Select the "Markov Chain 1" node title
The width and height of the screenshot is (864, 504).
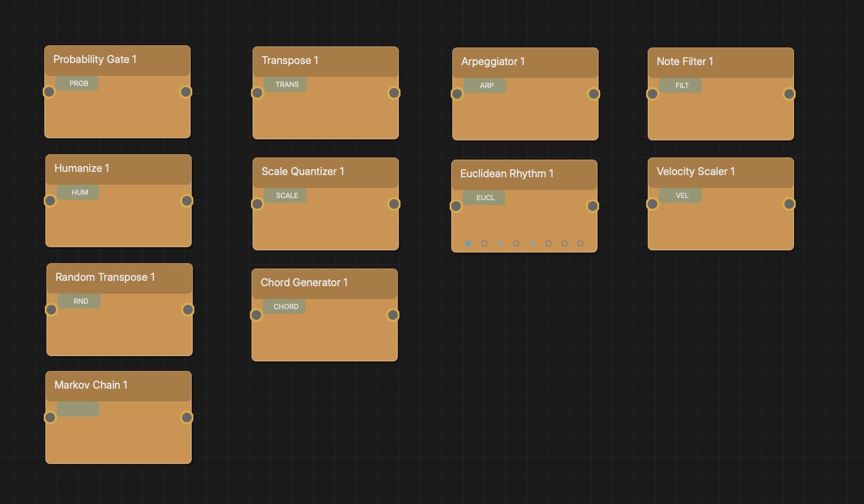(x=91, y=385)
